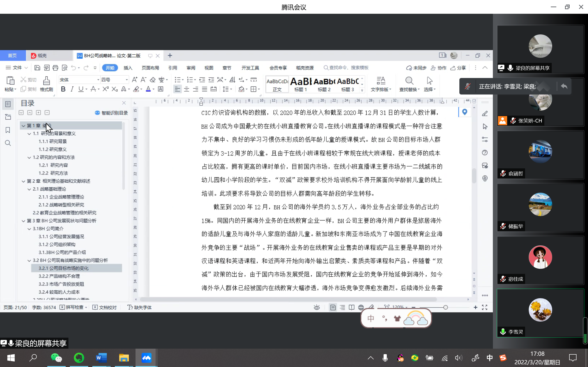
Task: Open WeChat from the Windows taskbar
Action: [x=56, y=358]
